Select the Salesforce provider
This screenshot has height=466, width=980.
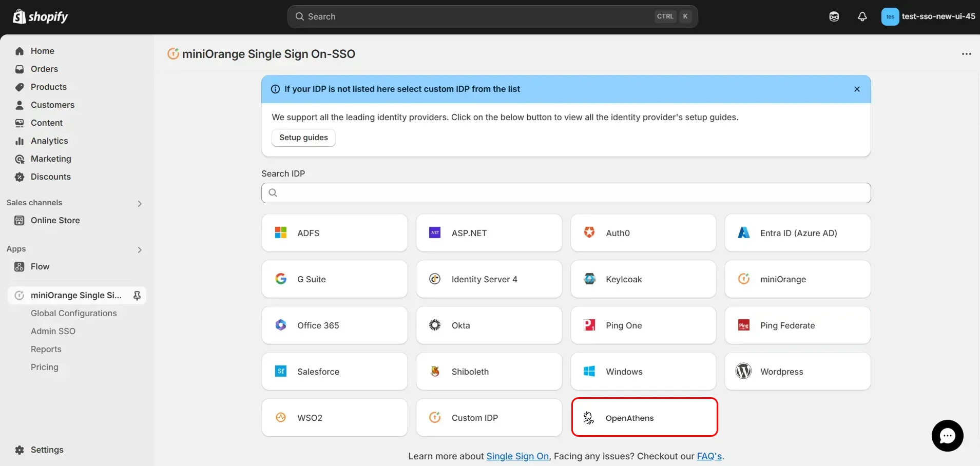click(x=335, y=372)
